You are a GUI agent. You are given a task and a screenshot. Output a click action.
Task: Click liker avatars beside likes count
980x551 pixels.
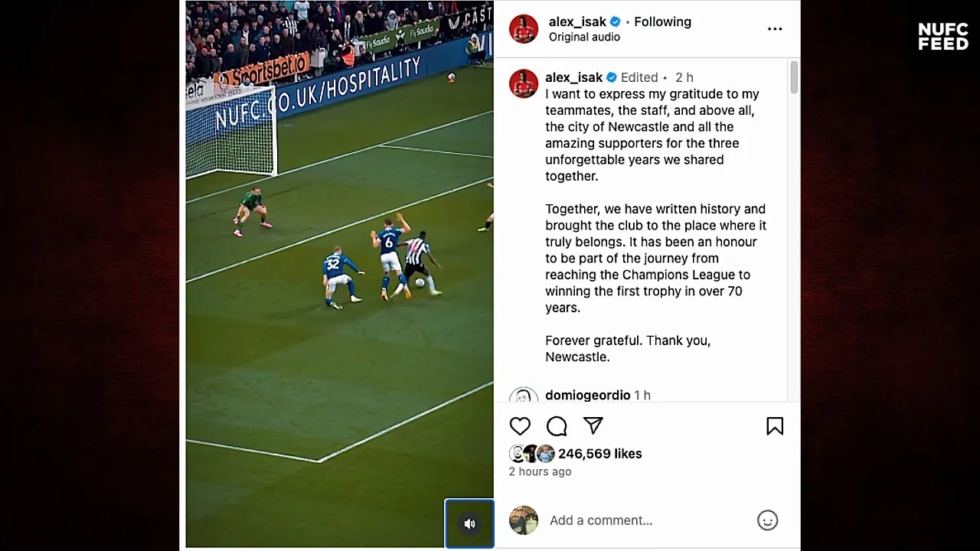point(532,454)
